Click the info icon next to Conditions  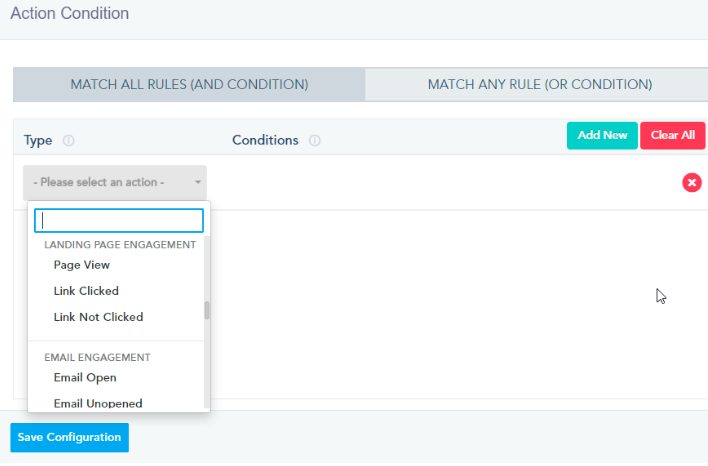click(x=314, y=141)
